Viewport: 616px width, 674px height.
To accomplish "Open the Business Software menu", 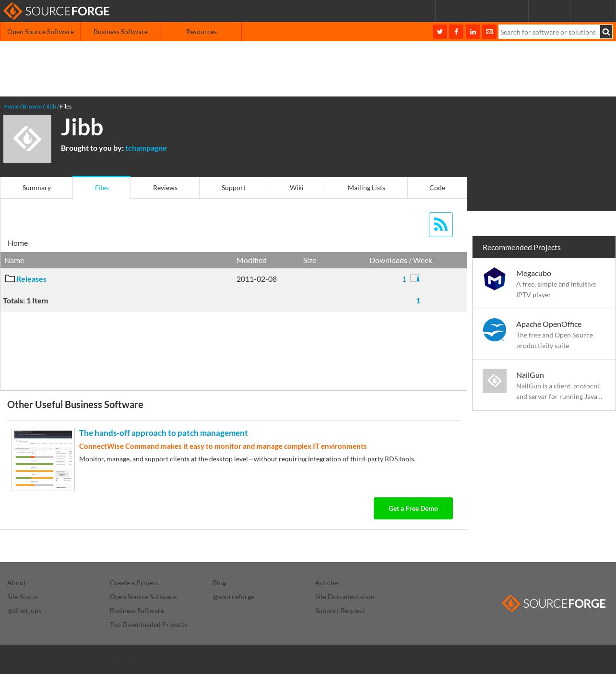I will pos(120,32).
